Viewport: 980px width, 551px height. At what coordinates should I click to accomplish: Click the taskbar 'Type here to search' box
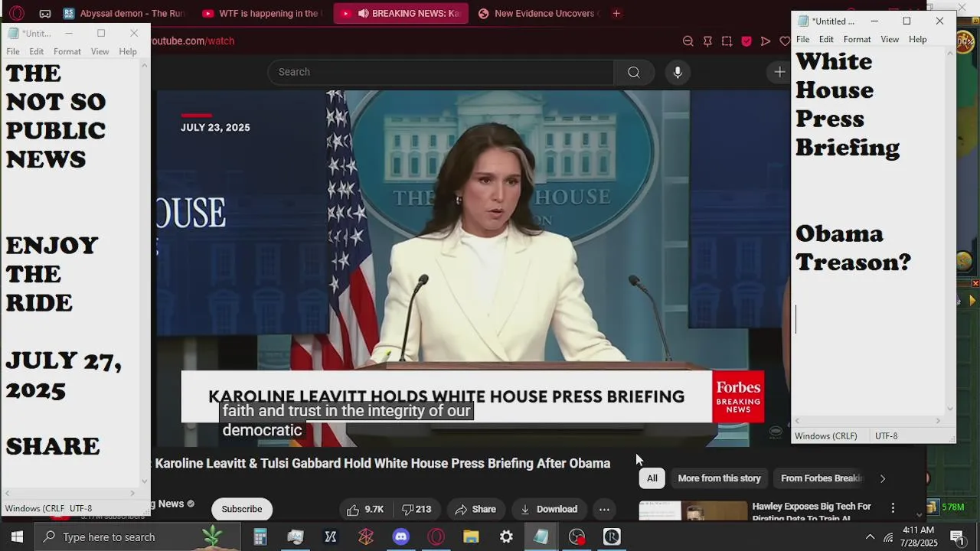coord(138,536)
